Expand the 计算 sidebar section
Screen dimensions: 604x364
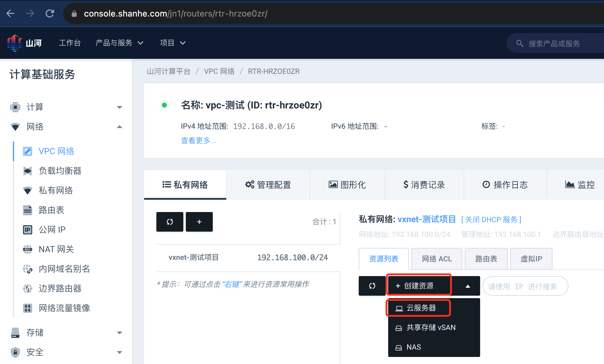120,107
